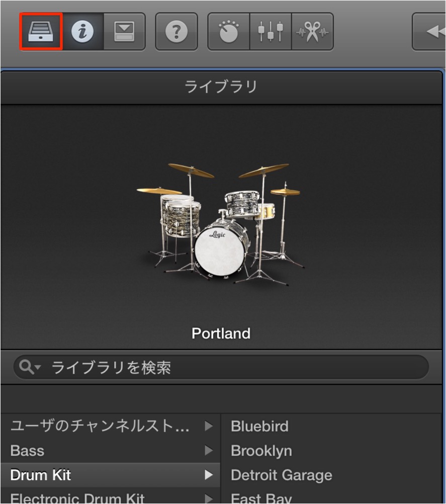446x504 pixels.
Task: Open the Inspector with the info icon
Action: 82,32
